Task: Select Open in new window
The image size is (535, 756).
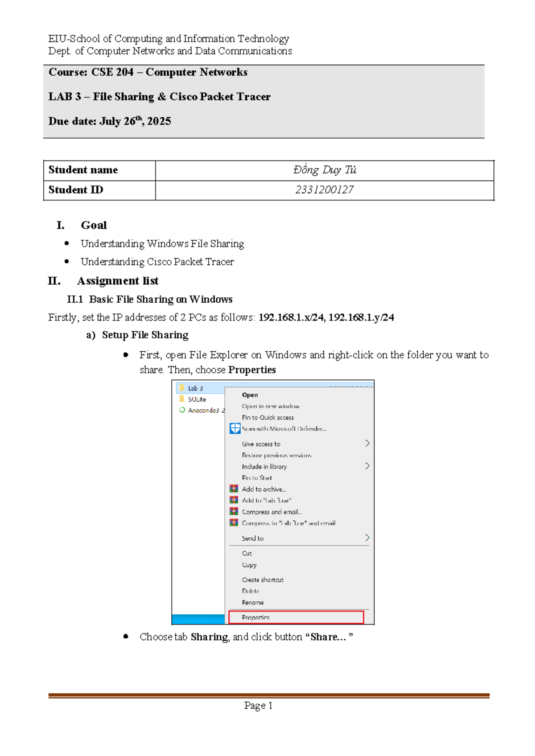Action: point(271,406)
